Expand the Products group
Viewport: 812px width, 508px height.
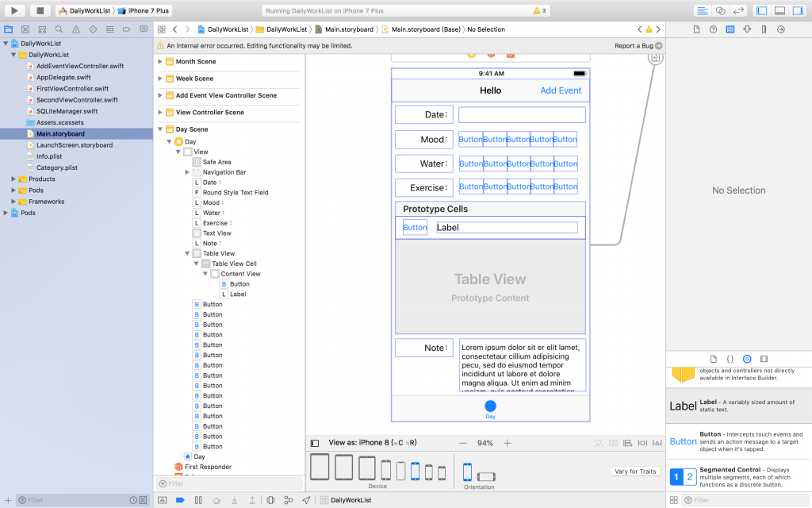click(13, 179)
